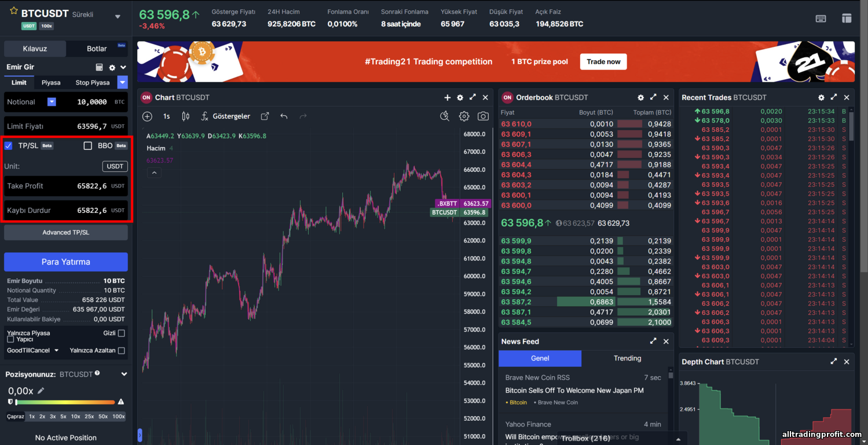Select Çapraz margin mode
This screenshot has width=868, height=445.
tap(16, 417)
